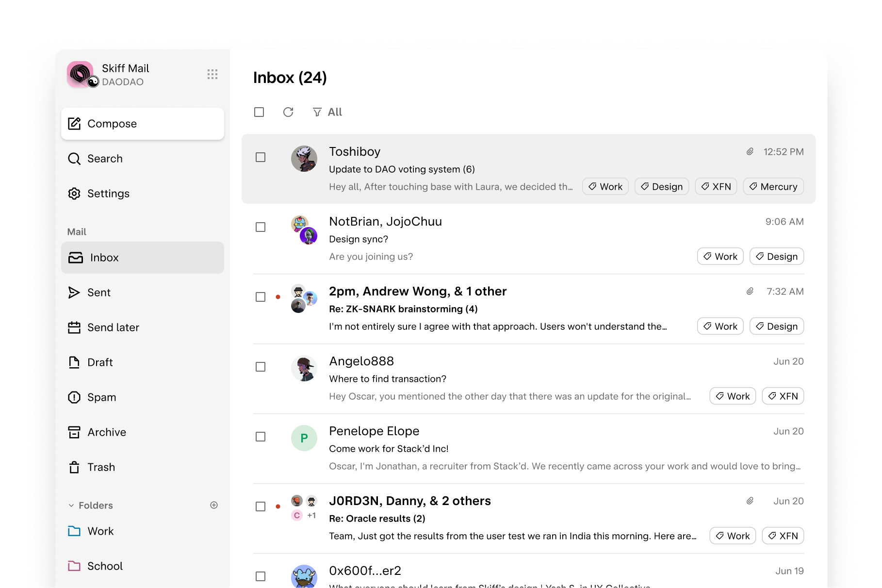
Task: Select the Inbox mailbox
Action: click(143, 258)
